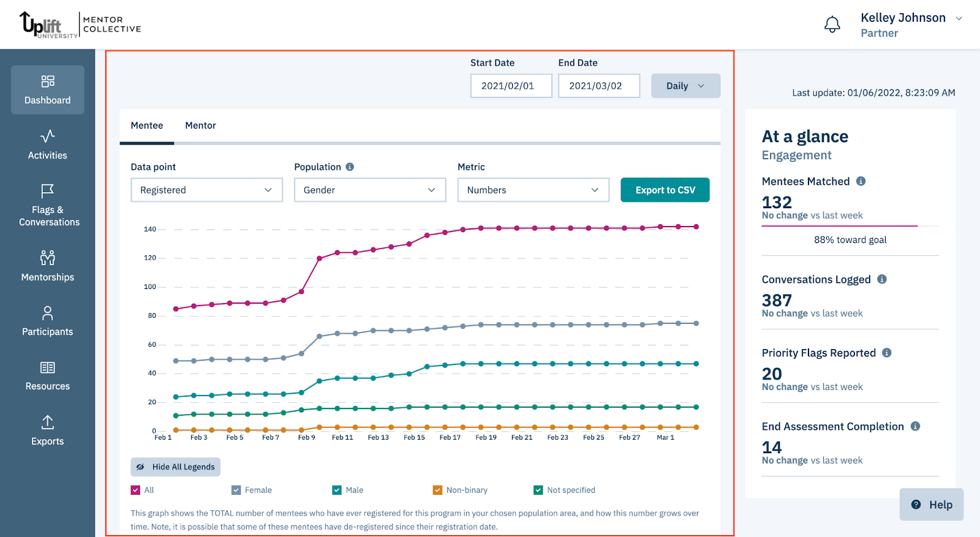
Task: Click the Hide All Legends button
Action: click(176, 467)
